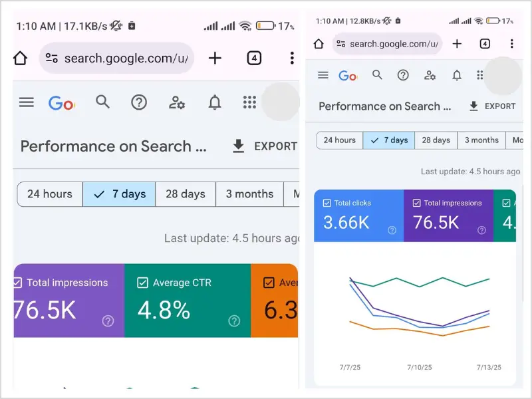This screenshot has height=399, width=532.
Task: Open hamburger navigation menu, left screenshot
Action: [x=27, y=102]
